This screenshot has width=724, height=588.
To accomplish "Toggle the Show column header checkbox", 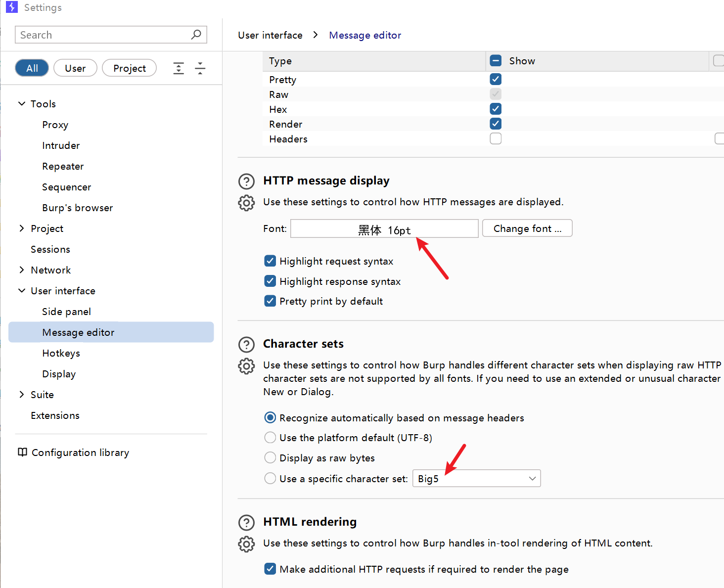I will point(496,61).
